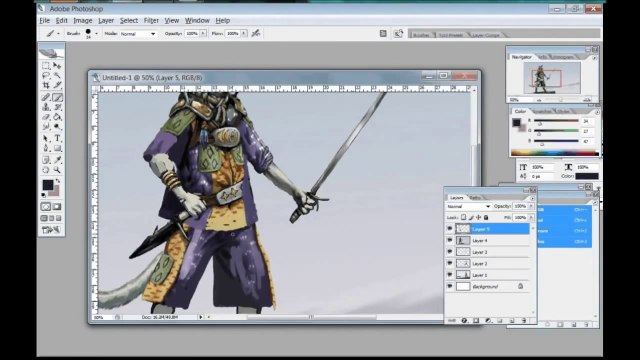Select the Clone Stamp tool
Screen dimensions: 640x360
click(46, 107)
